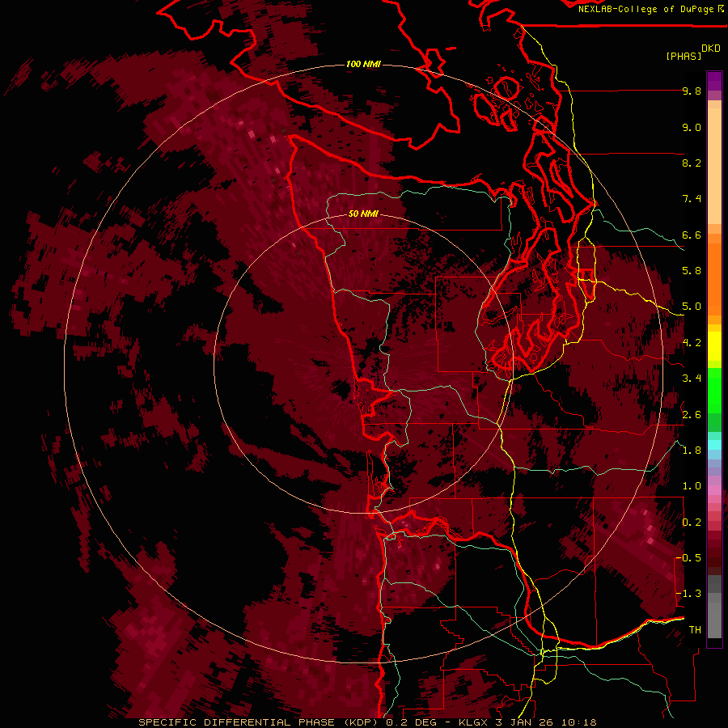The width and height of the screenshot is (728, 728).
Task: Click the SPECIFIC DIFFERENTIAL PHASE (KDP) caption
Action: tap(256, 722)
